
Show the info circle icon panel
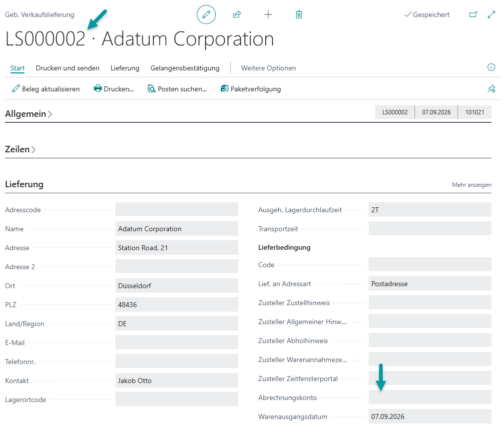pyautogui.click(x=491, y=67)
